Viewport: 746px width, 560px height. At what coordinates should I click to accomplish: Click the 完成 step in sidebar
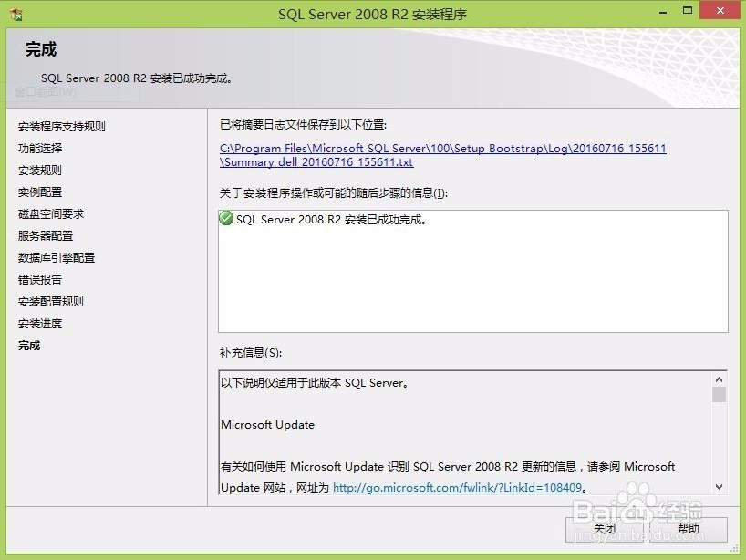(29, 346)
